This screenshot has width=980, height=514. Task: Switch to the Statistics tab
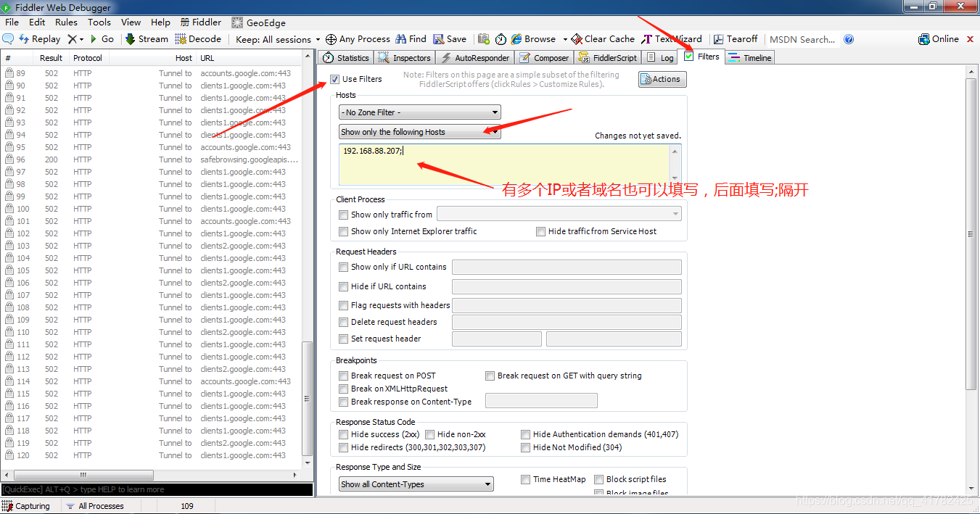pos(346,58)
